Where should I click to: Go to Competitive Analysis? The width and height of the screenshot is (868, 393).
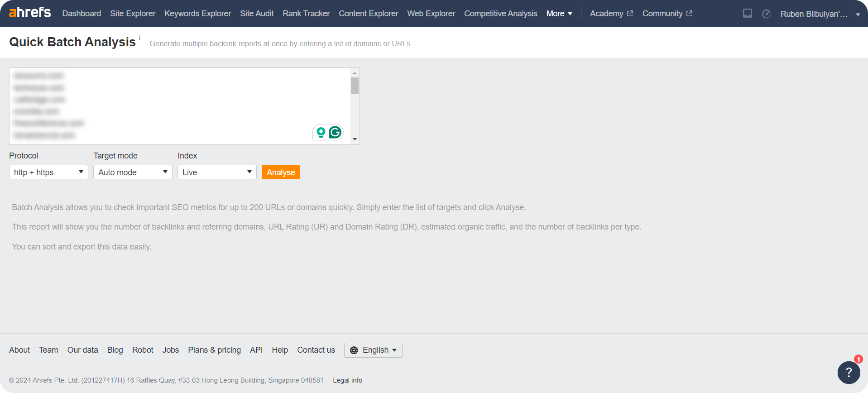(x=501, y=14)
